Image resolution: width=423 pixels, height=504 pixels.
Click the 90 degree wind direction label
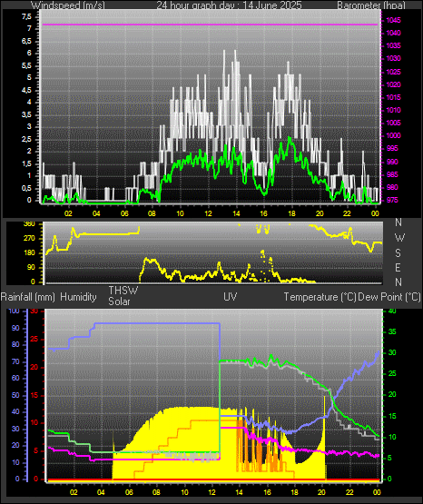pyautogui.click(x=31, y=268)
